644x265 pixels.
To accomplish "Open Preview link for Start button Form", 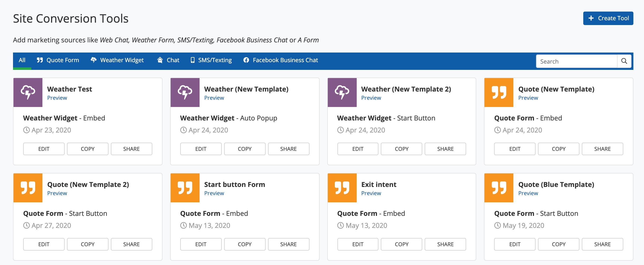I will [214, 193].
